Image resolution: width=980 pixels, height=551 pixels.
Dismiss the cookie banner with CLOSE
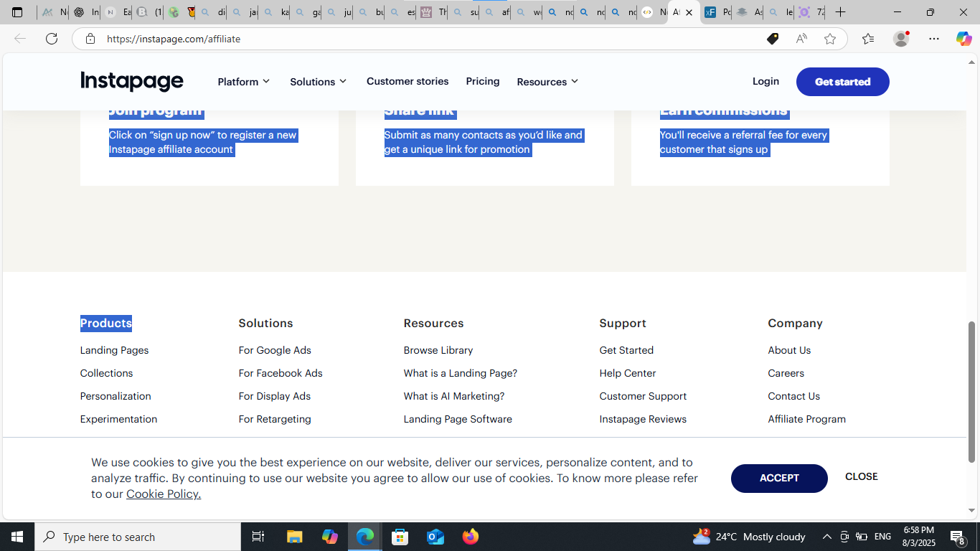click(861, 476)
